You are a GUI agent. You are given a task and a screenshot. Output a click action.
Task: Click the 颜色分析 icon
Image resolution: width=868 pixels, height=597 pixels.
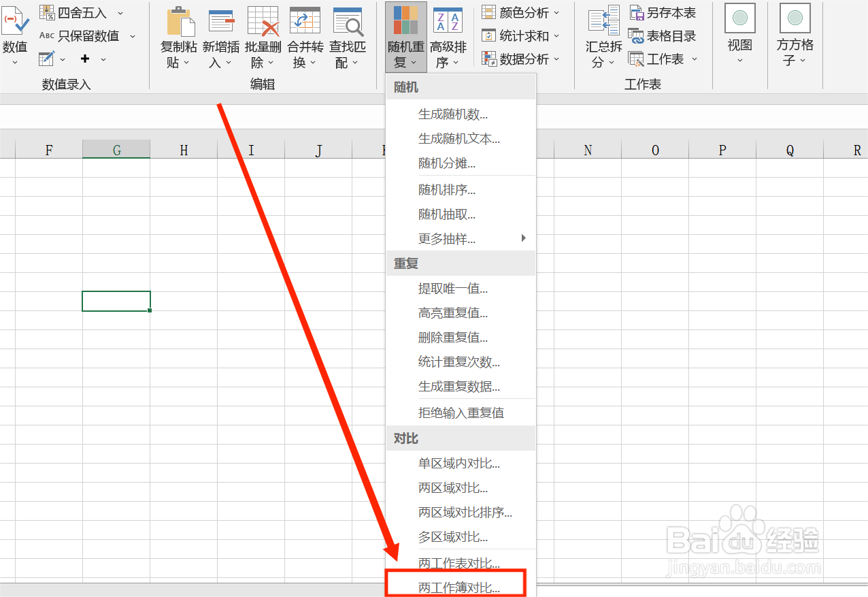coord(489,13)
